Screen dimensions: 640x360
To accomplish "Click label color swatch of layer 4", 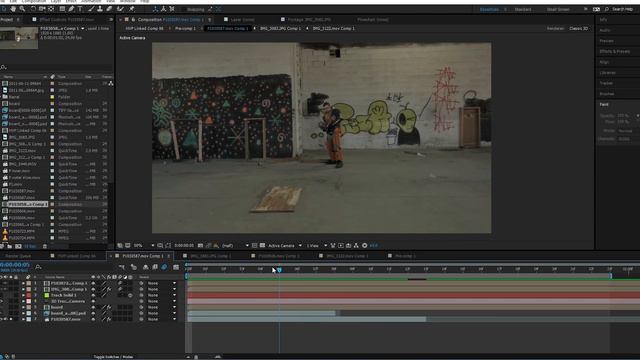I will (x=29, y=301).
